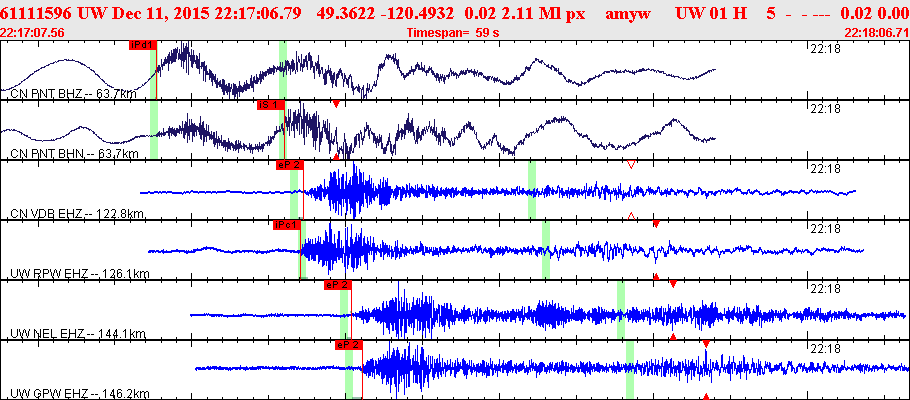Click the 22:18 time label on NEL EHZ row
Screen dimensions: 910x400
[824, 289]
